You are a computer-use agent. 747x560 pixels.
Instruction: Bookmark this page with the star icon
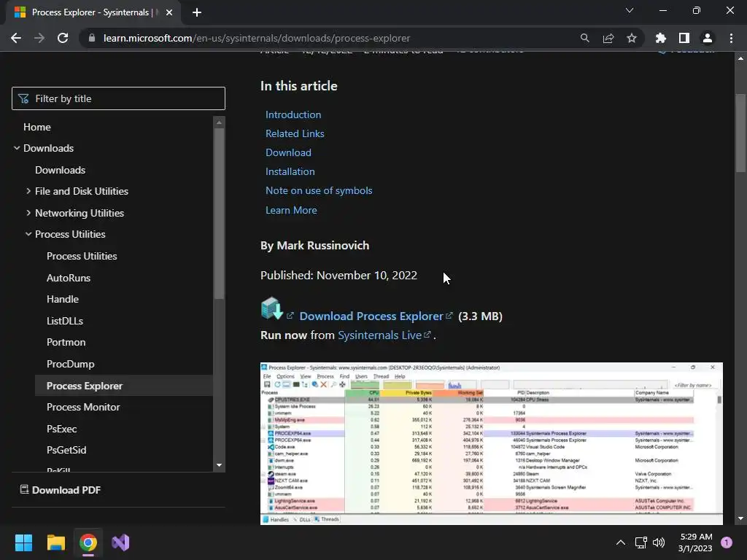(x=631, y=38)
